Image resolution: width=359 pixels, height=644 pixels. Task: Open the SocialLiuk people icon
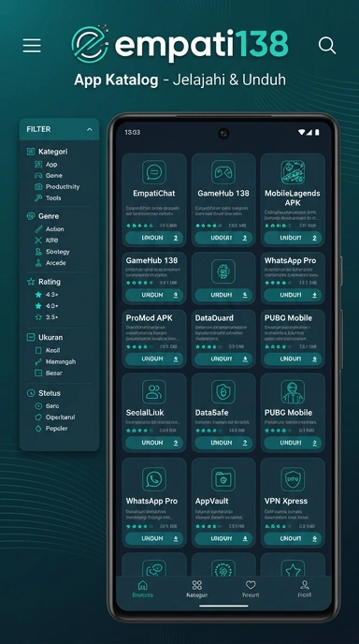pyautogui.click(x=154, y=392)
